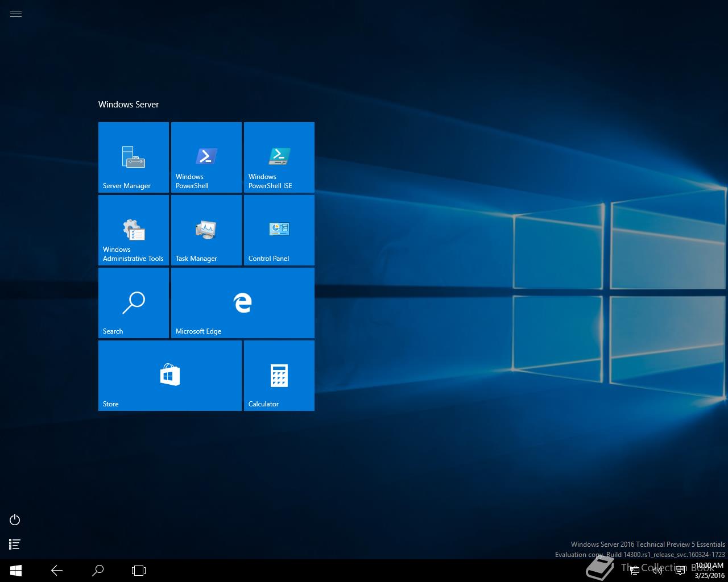The height and width of the screenshot is (582, 728).
Task: Open the Power options button
Action: [15, 519]
